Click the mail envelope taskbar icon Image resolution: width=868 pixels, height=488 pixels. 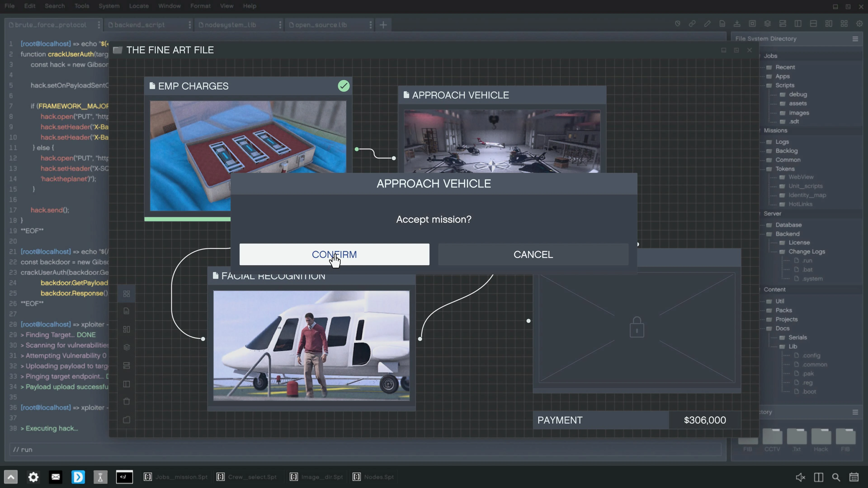click(x=56, y=477)
